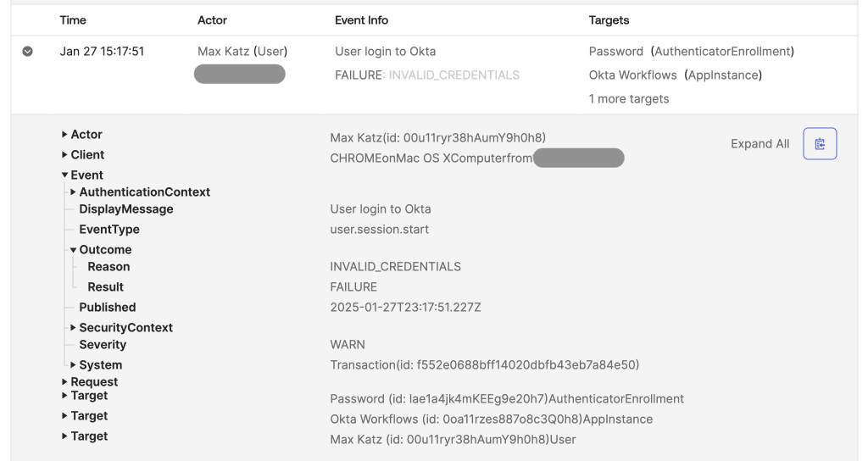The height and width of the screenshot is (461, 868).
Task: Click Expand All
Action: 759,144
